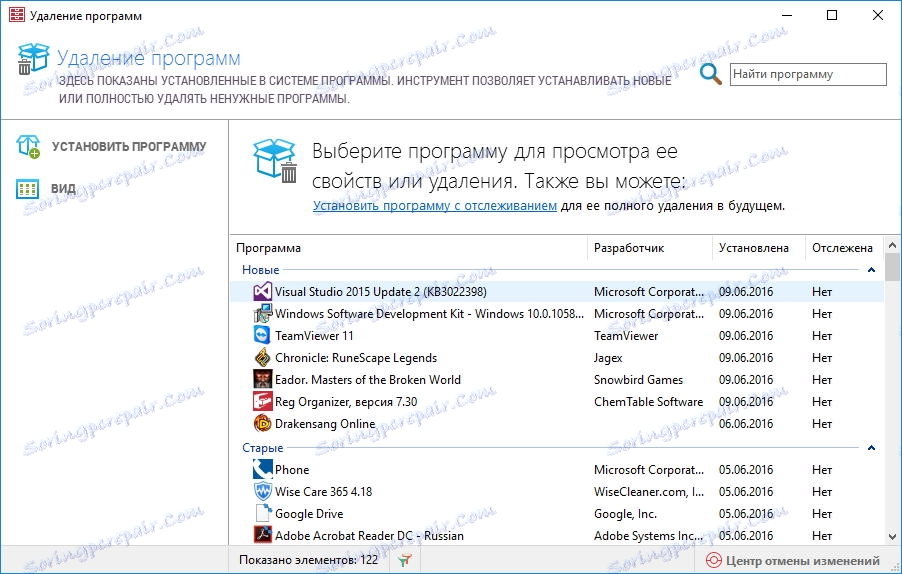
Task: Select 'Google Drive' program name
Action: coord(309,513)
